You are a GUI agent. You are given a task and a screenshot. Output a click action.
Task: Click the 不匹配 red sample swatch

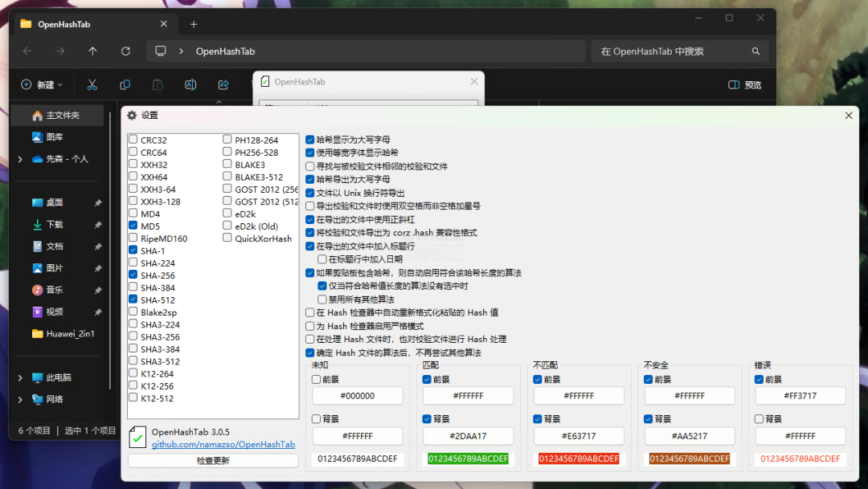tap(579, 458)
